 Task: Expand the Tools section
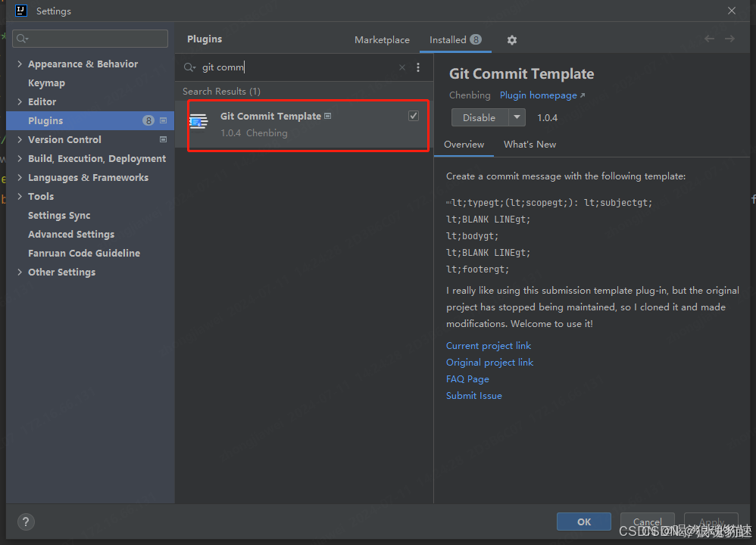coord(20,196)
